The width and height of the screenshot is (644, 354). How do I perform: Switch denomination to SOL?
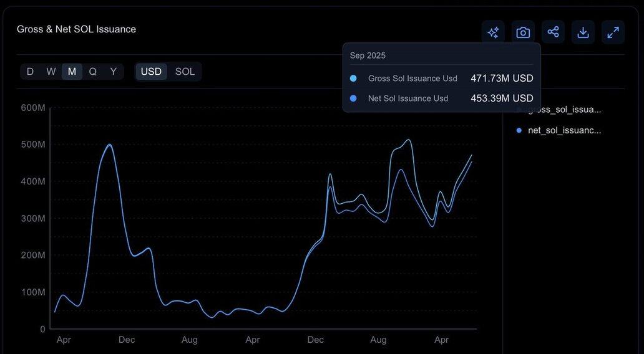[x=185, y=72]
